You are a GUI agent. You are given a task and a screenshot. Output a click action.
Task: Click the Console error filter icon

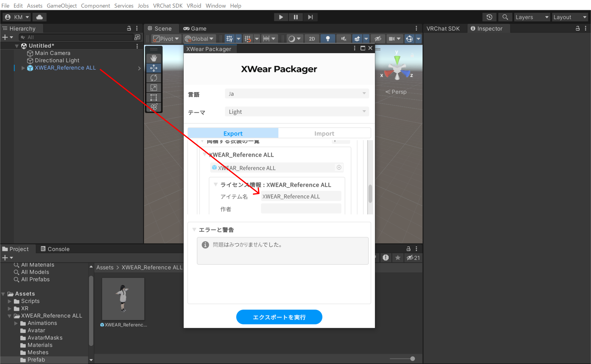click(x=386, y=258)
